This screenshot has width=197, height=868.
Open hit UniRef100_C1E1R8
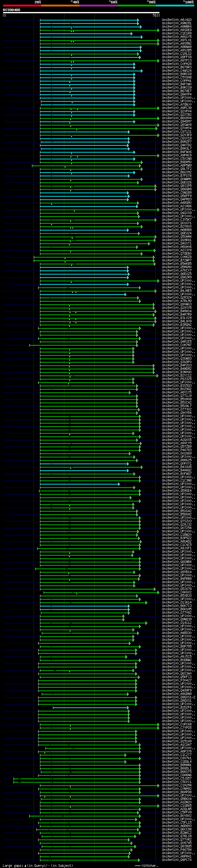(x=177, y=33)
